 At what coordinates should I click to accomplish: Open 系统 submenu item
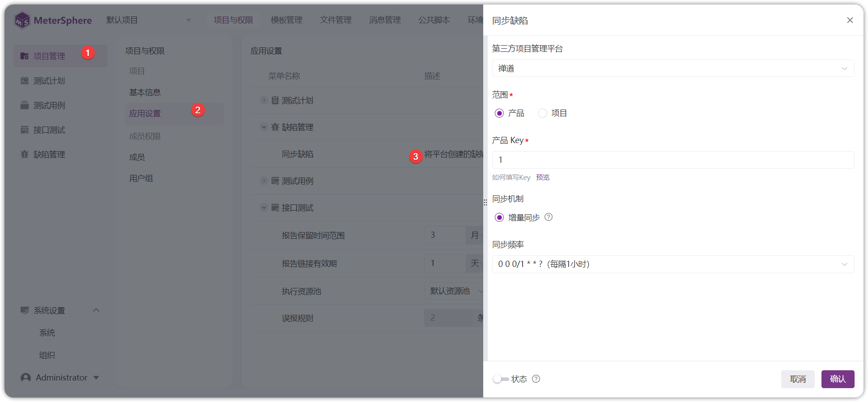point(47,333)
